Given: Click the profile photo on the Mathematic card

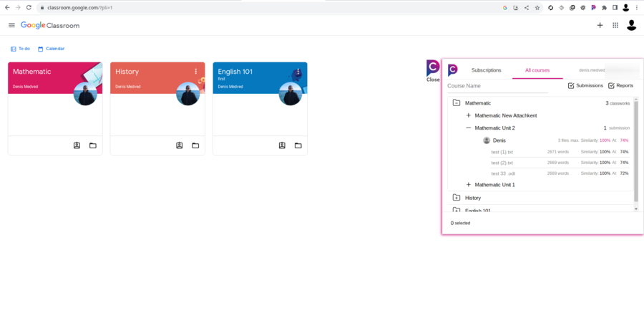Looking at the screenshot, I should point(85,94).
